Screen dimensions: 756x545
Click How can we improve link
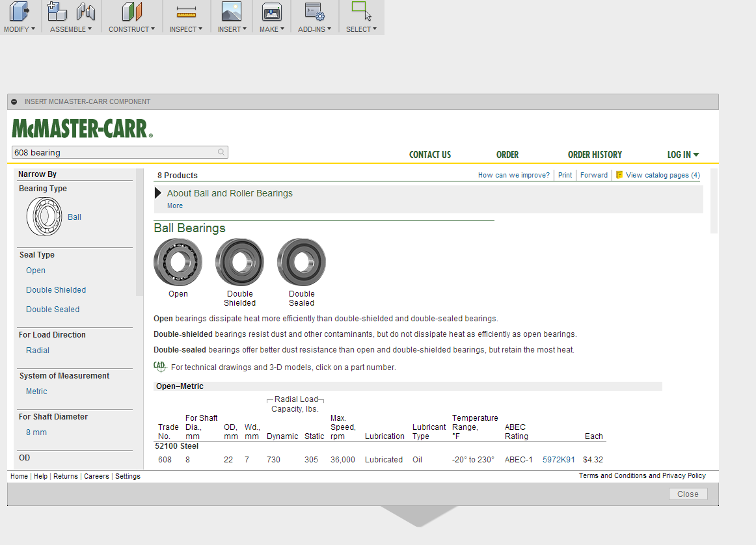513,175
